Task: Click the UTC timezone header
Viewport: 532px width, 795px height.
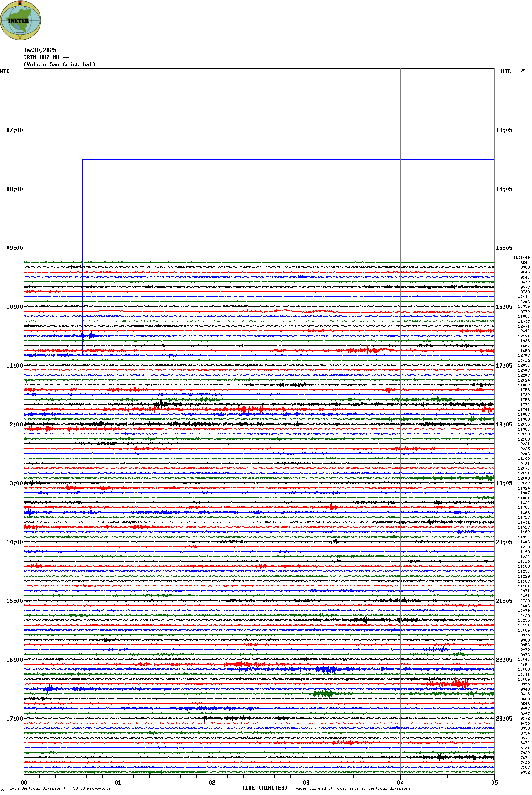Action: click(506, 72)
